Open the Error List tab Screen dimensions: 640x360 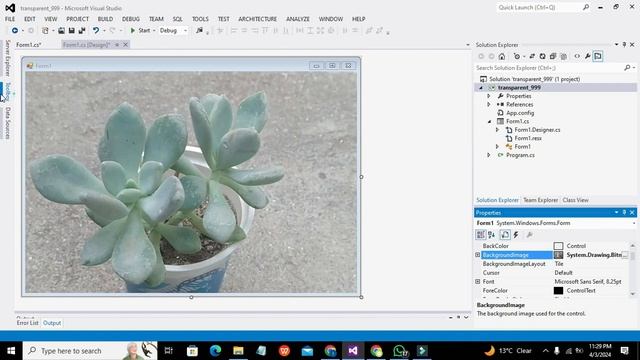tap(27, 323)
